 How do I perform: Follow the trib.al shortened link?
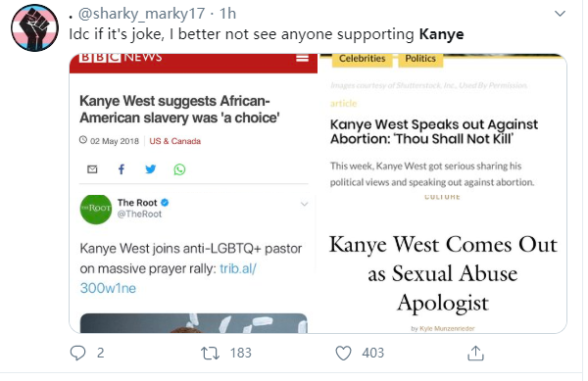click(x=168, y=278)
